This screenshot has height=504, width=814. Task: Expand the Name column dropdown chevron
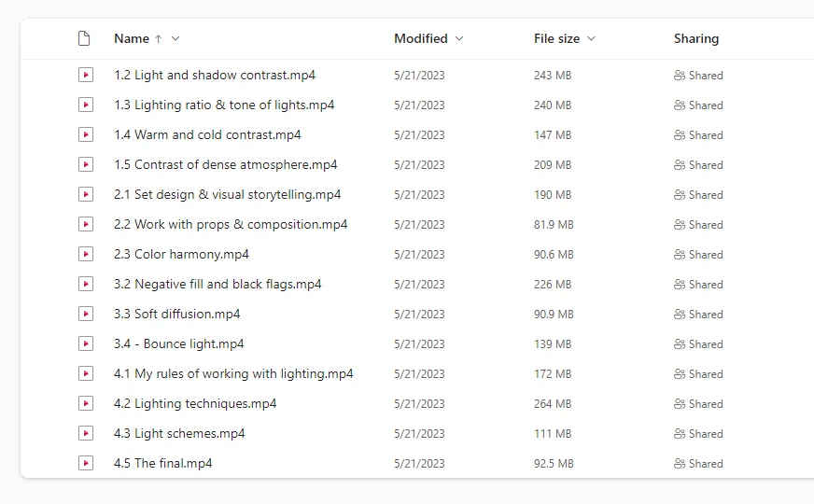[x=175, y=39]
